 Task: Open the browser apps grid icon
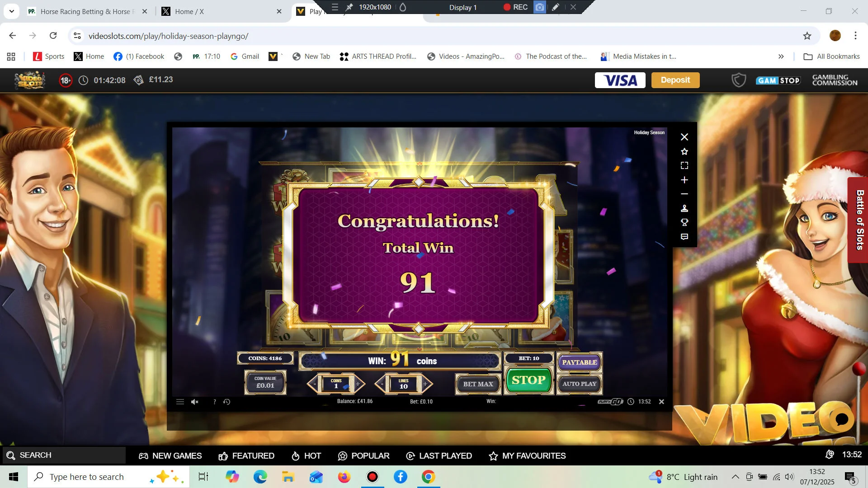[11, 56]
